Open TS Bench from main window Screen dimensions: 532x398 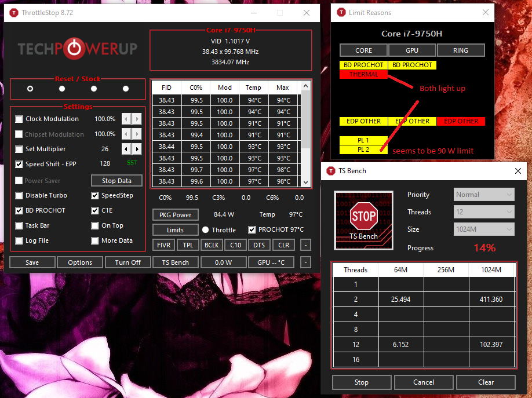pos(176,262)
